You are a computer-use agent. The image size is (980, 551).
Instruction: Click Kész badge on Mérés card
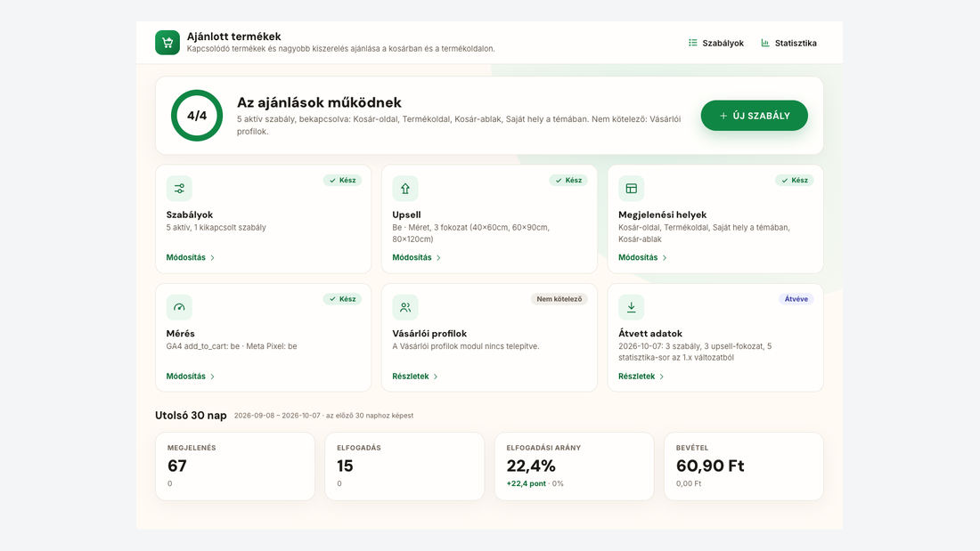point(342,298)
